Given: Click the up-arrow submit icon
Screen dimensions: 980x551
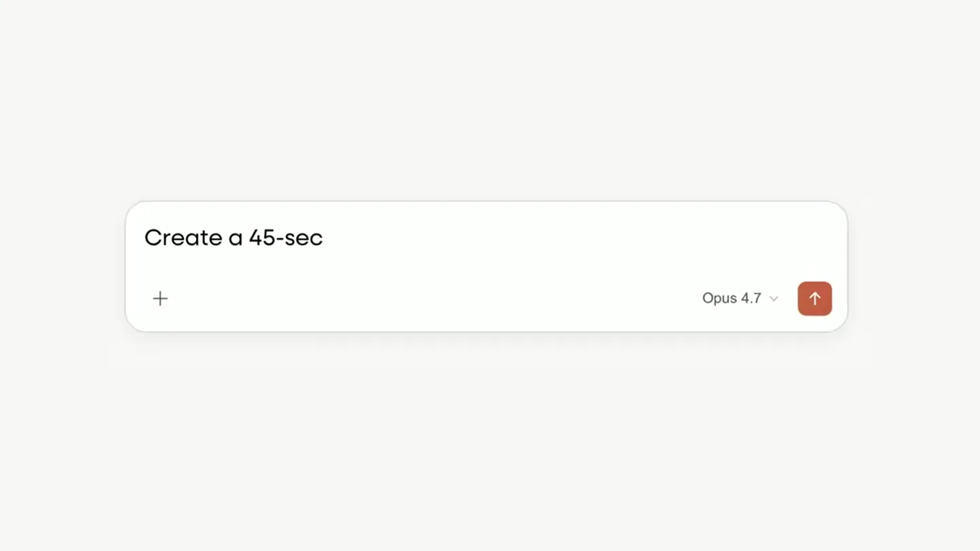Looking at the screenshot, I should (815, 299).
